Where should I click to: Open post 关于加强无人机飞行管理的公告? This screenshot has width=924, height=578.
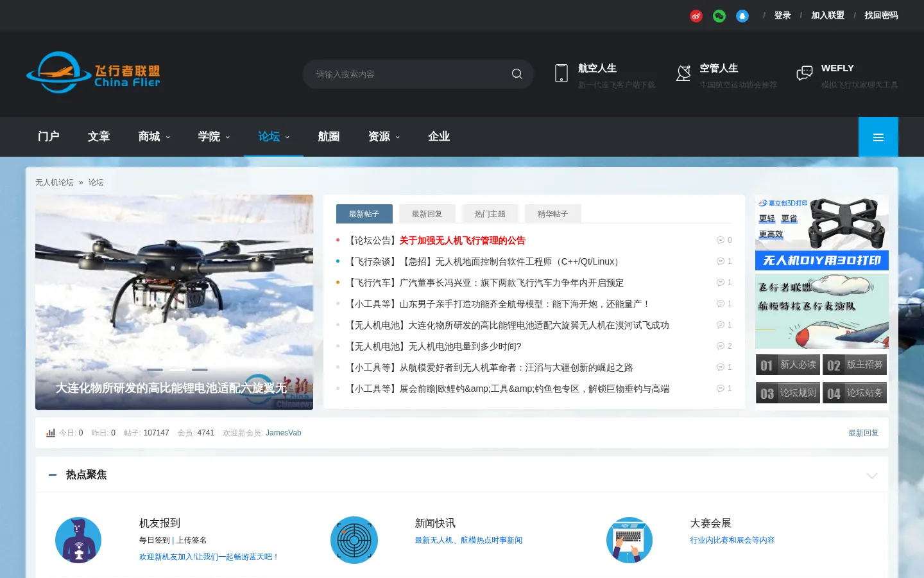(462, 240)
